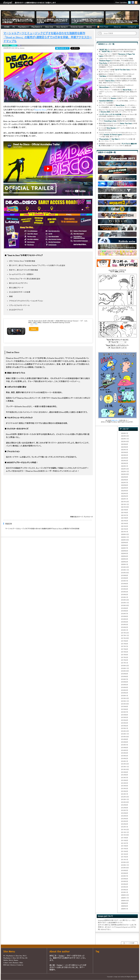Click the doope! site logo

tap(8, 3)
